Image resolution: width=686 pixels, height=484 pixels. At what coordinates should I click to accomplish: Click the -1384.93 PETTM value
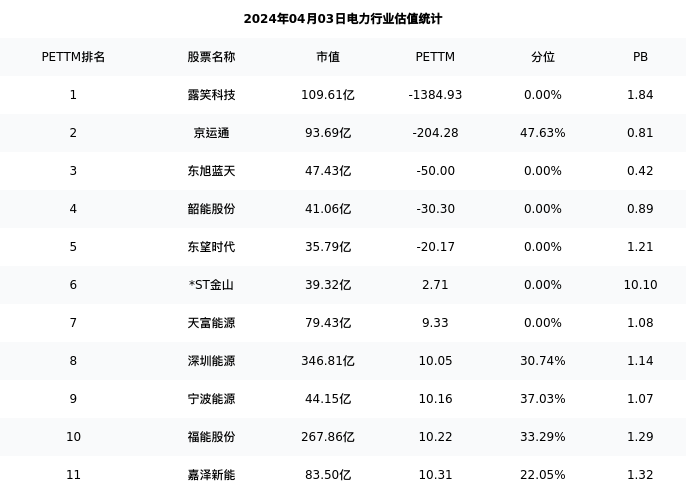(x=435, y=95)
